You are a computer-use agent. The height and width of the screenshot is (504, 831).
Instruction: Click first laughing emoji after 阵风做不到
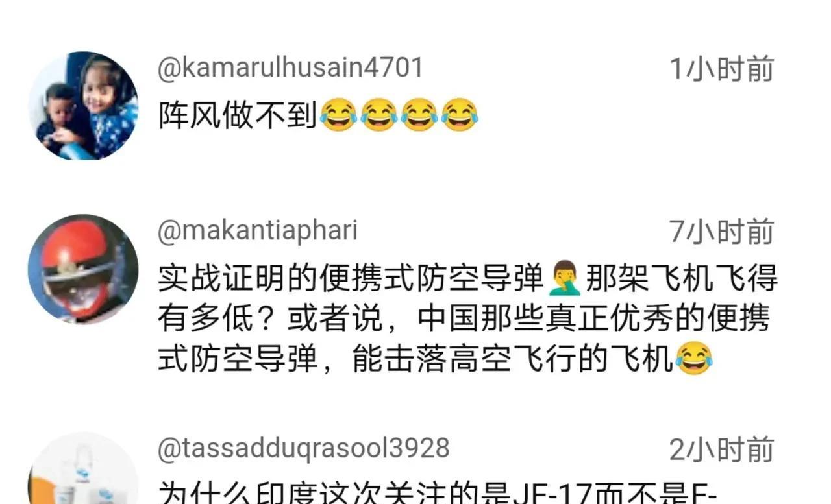click(x=338, y=115)
